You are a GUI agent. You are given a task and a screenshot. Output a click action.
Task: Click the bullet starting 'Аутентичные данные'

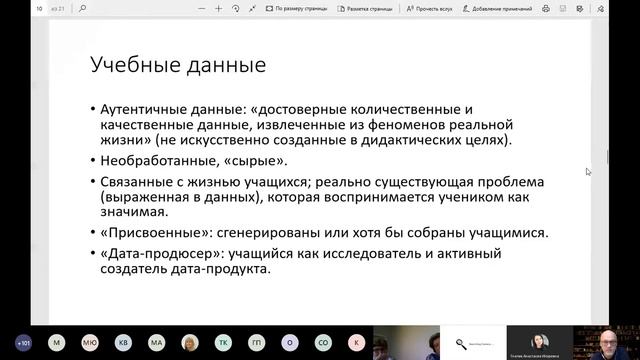[x=307, y=124]
